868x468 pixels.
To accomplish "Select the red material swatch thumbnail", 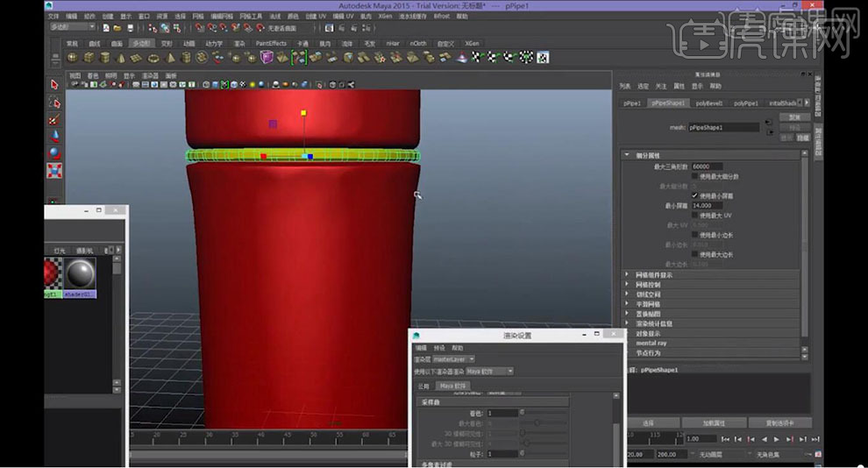I will 53,275.
